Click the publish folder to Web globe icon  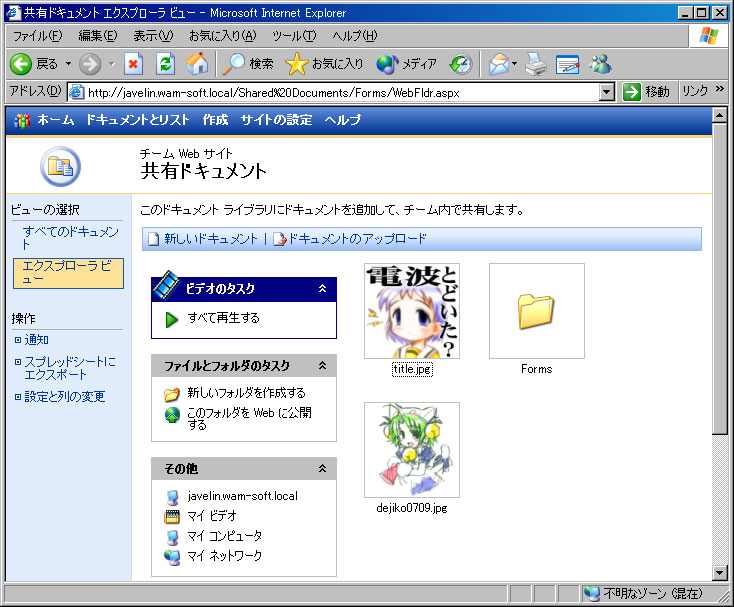click(x=172, y=415)
